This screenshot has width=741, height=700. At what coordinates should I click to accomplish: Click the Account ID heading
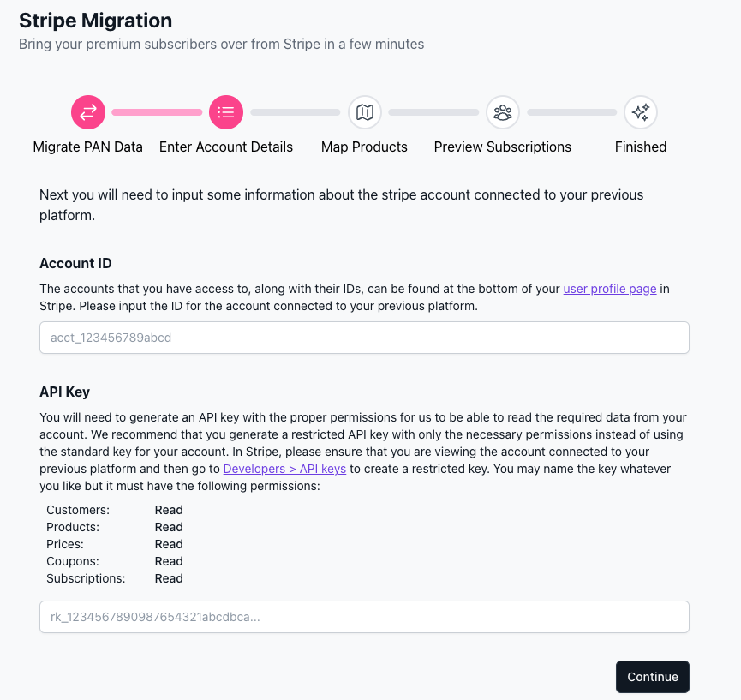(75, 263)
